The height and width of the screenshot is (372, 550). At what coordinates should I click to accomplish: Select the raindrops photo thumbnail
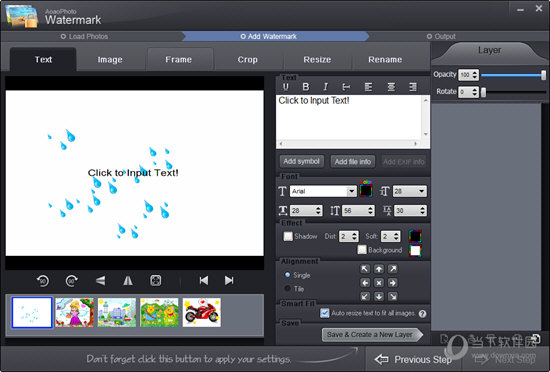click(32, 312)
